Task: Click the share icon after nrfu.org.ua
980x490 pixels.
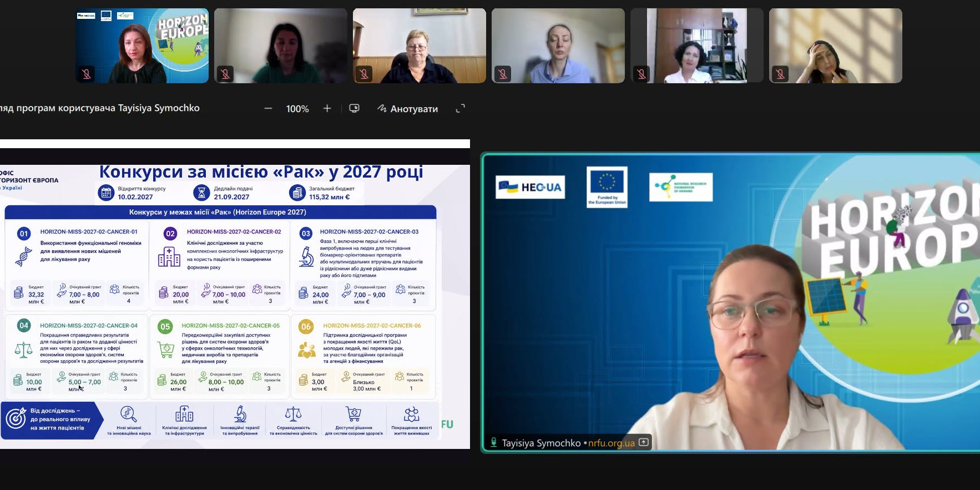Action: tap(644, 442)
